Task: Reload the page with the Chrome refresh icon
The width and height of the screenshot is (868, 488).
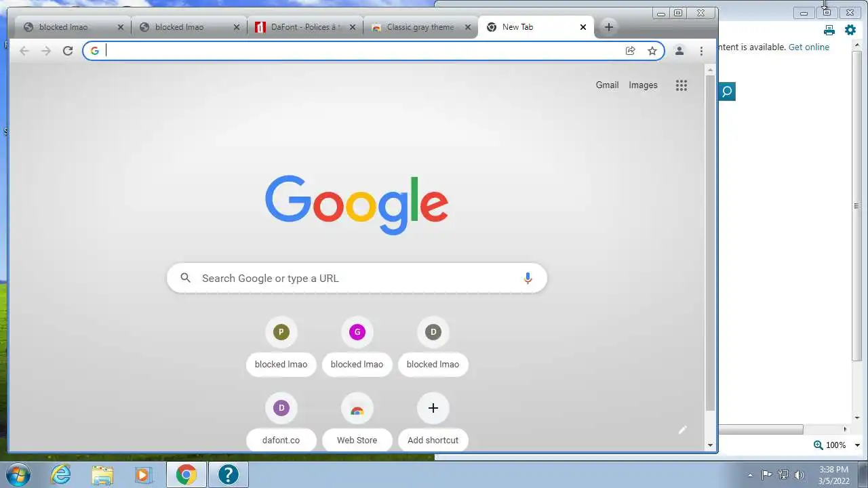Action: 68,51
